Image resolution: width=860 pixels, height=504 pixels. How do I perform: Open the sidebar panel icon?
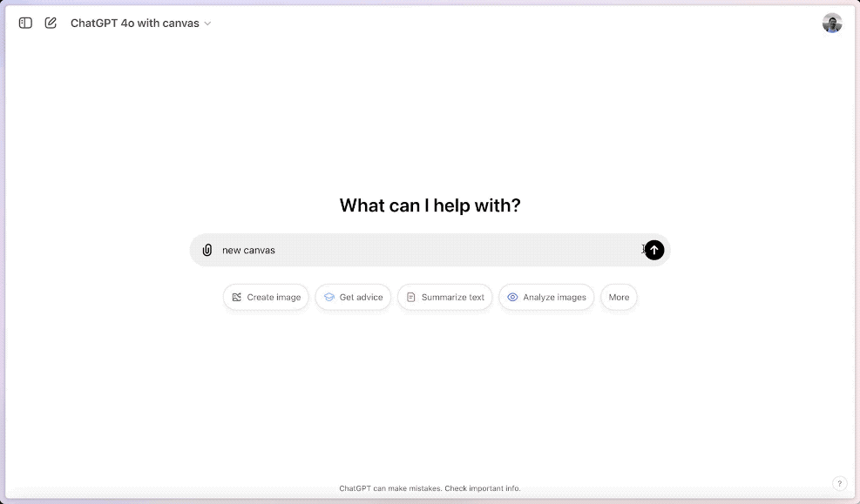25,23
